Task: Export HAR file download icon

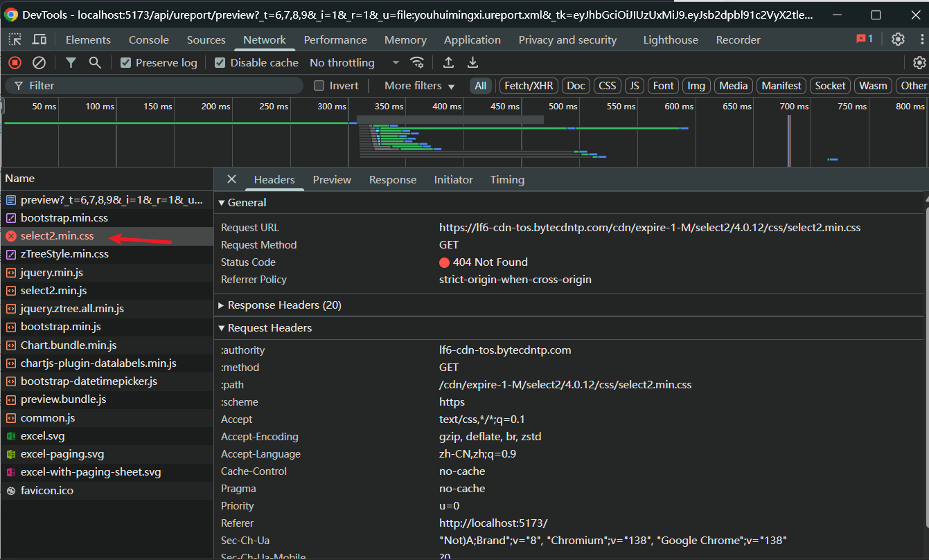Action: 472,62
